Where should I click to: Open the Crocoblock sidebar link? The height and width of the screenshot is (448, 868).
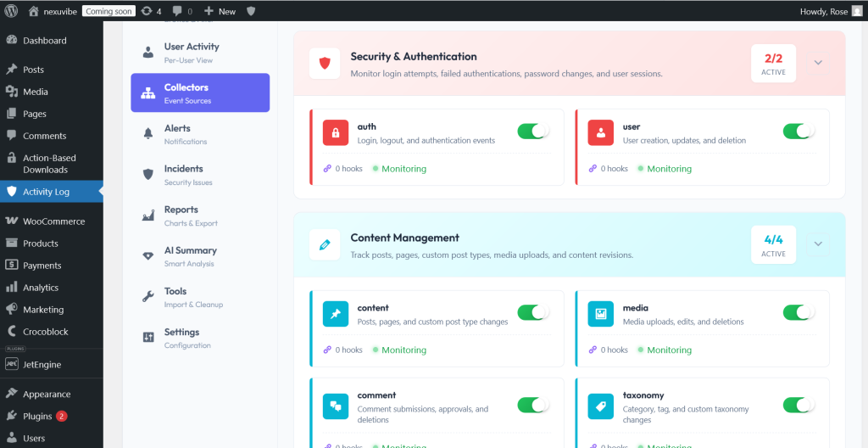coord(52,332)
